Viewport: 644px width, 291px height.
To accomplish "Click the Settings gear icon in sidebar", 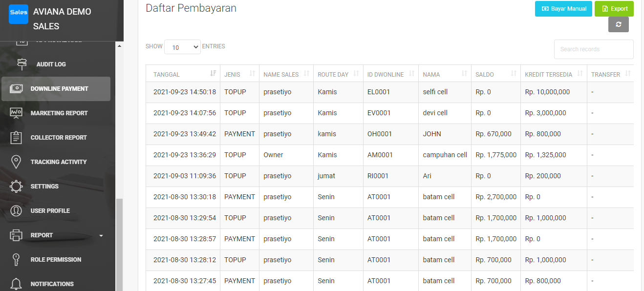I will point(16,186).
